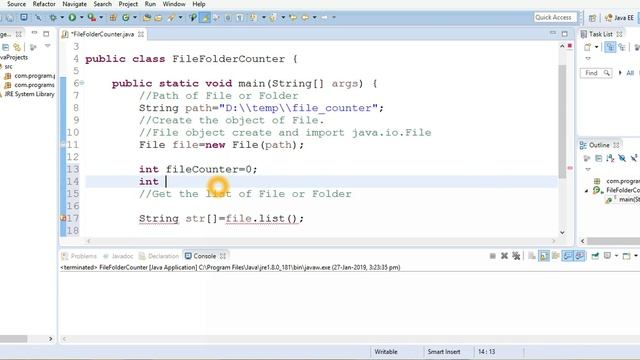Click the Open Perspective icon
This screenshot has height=360, width=640.
(x=592, y=18)
